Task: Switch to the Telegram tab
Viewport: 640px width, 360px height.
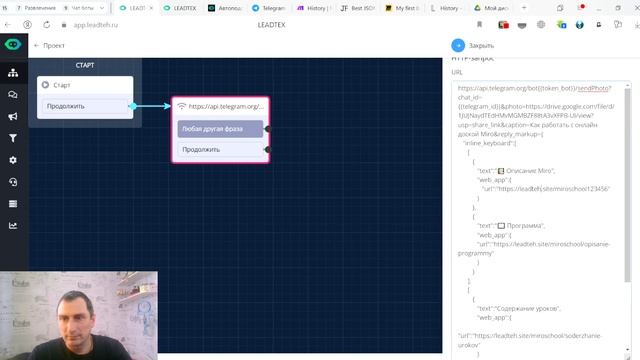Action: coord(269,8)
